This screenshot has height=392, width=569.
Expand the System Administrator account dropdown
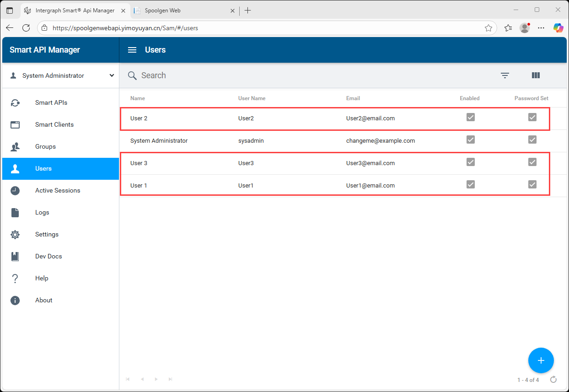point(112,75)
